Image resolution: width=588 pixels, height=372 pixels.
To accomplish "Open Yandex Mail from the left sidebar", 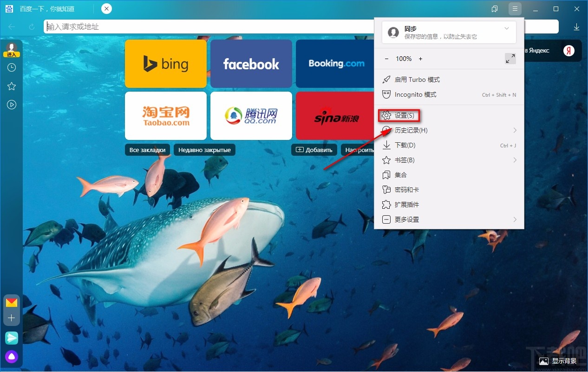I will point(12,302).
